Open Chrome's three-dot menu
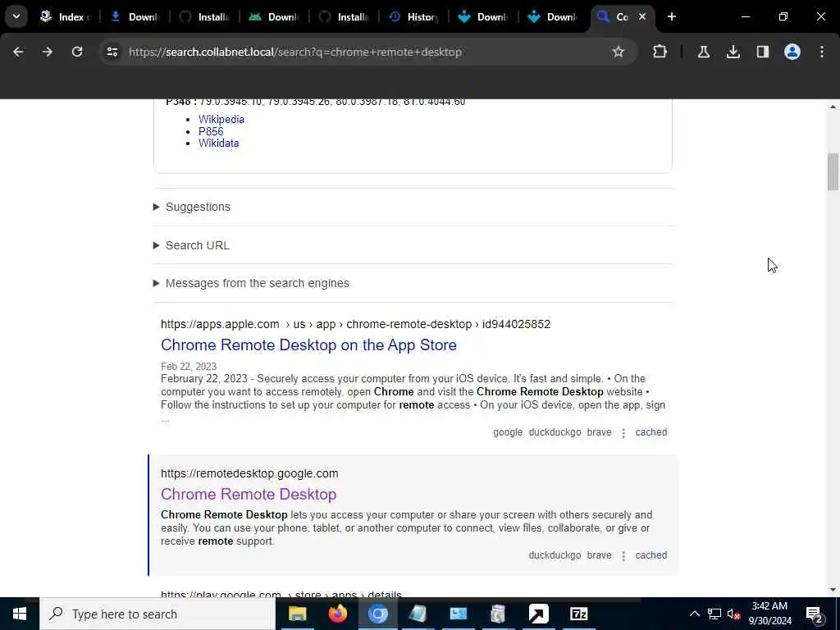The height and width of the screenshot is (630, 840). (822, 52)
